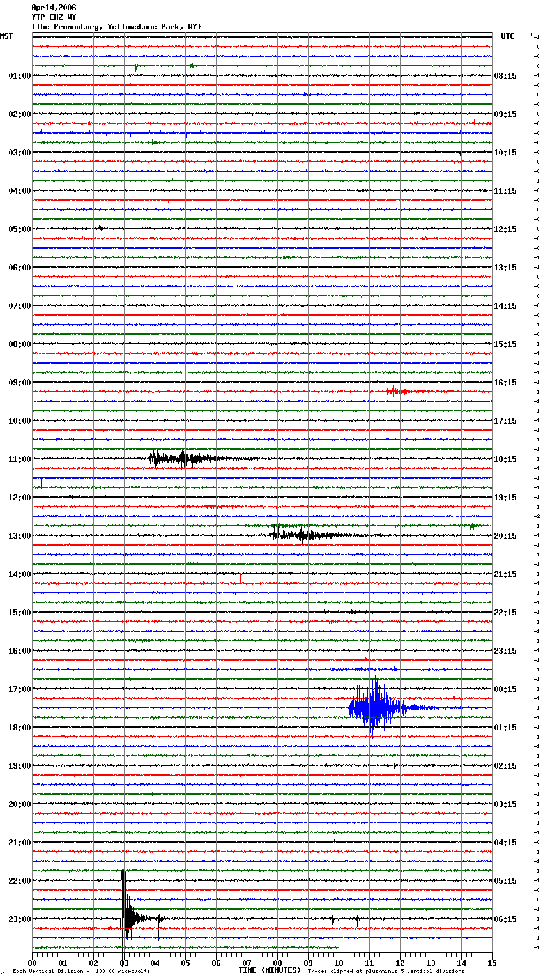This screenshot has width=543, height=980.
Task: Select the '22:15' UTC time label
Action: click(505, 613)
